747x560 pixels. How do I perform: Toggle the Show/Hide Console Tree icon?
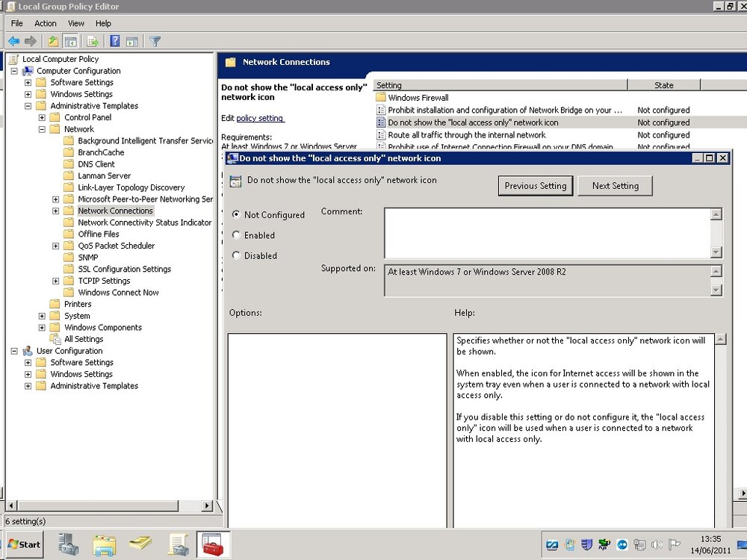click(70, 41)
